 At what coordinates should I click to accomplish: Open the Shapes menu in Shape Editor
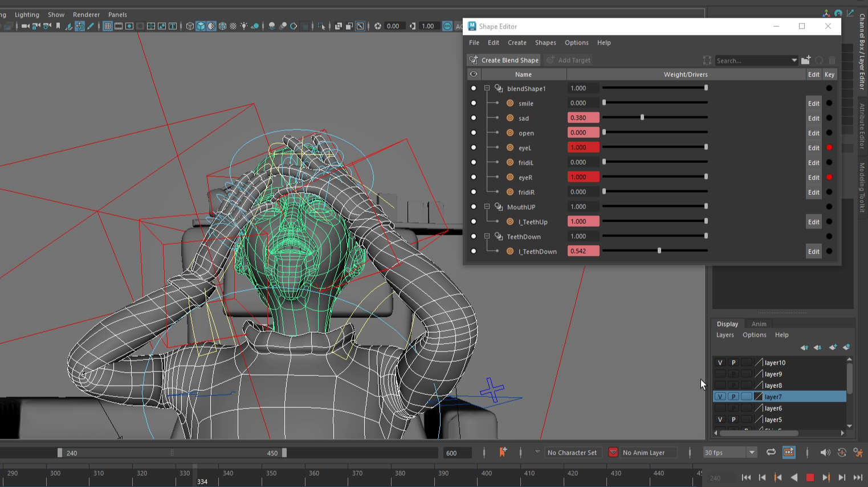(x=545, y=43)
